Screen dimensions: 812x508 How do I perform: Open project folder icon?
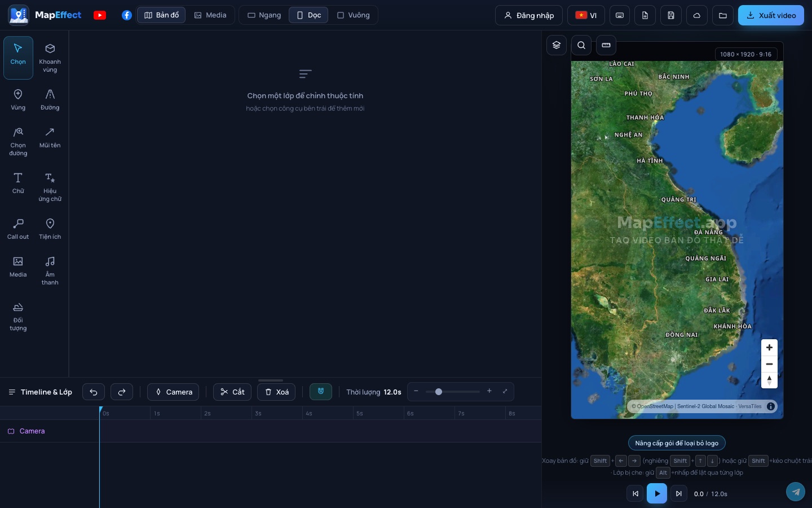click(x=723, y=15)
